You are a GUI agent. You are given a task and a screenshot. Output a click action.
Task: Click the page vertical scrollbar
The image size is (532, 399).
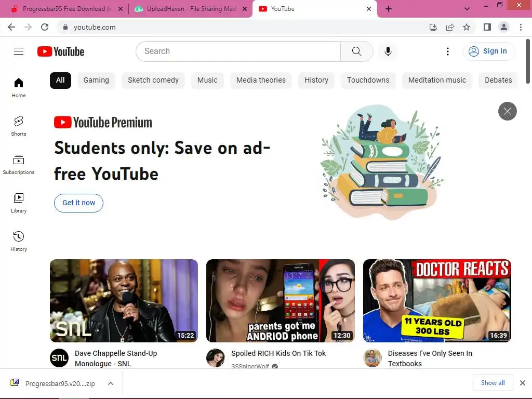tap(528, 61)
